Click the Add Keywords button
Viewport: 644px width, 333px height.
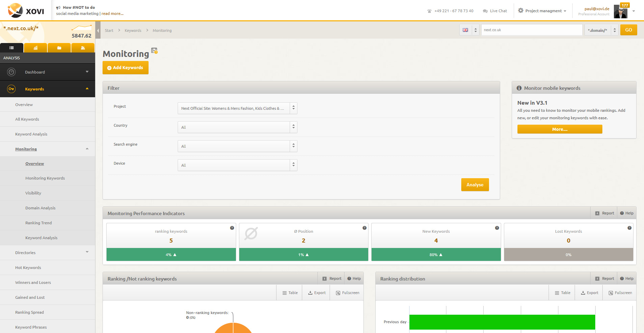tap(126, 68)
